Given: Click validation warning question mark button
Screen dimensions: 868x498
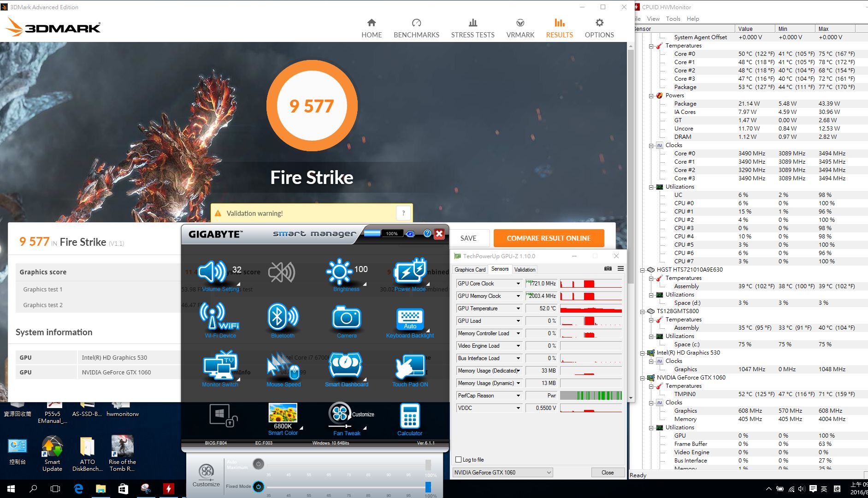Looking at the screenshot, I should [x=403, y=213].
